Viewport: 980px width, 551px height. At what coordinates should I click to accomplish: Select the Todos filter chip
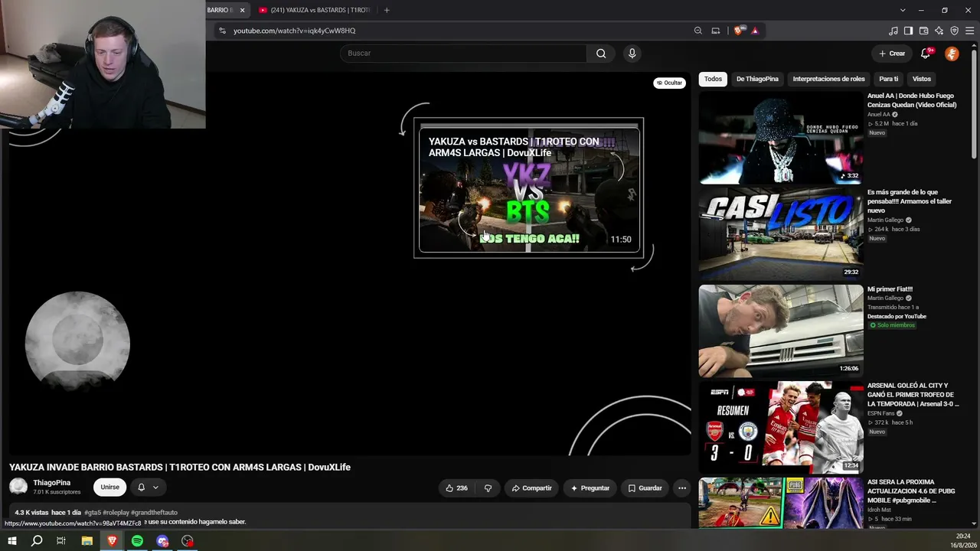(x=713, y=79)
